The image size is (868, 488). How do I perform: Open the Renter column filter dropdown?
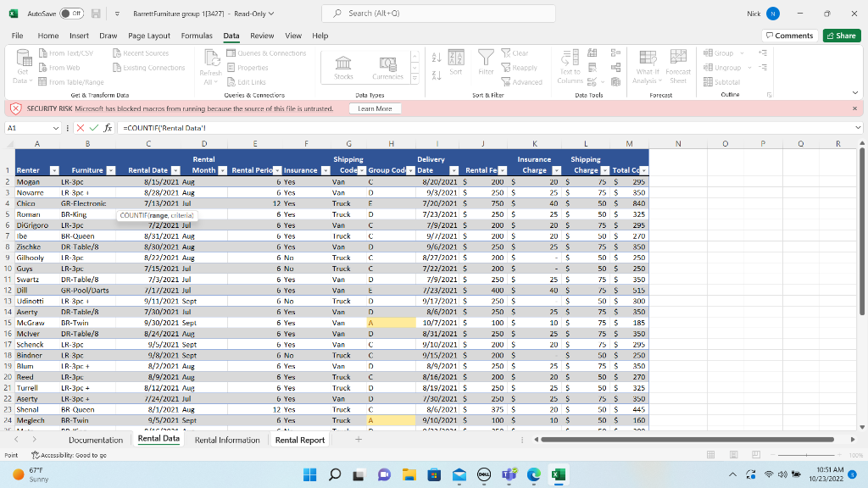(55, 171)
